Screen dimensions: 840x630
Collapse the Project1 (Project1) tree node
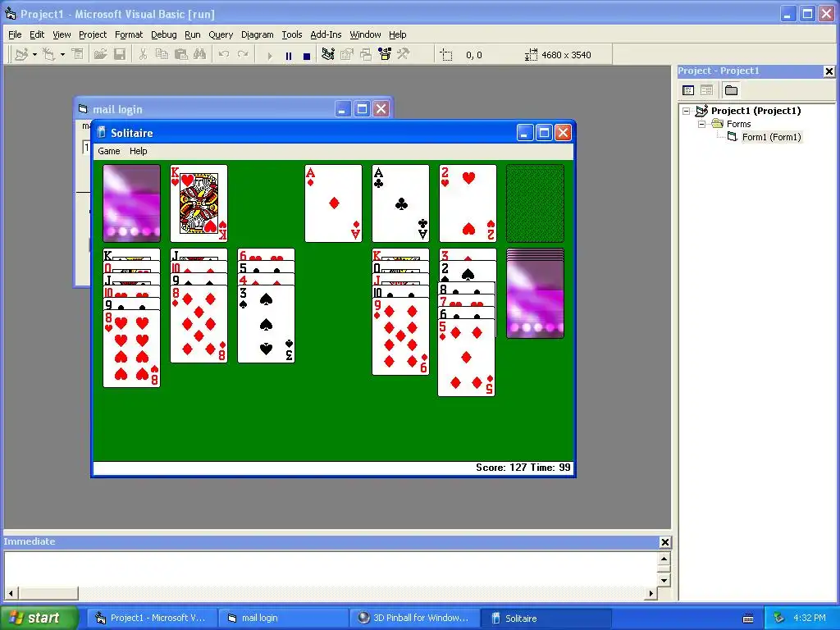(x=687, y=111)
